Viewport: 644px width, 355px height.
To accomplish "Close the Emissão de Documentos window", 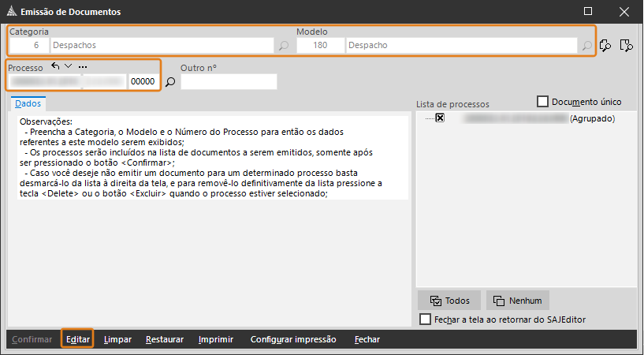I will pos(624,12).
